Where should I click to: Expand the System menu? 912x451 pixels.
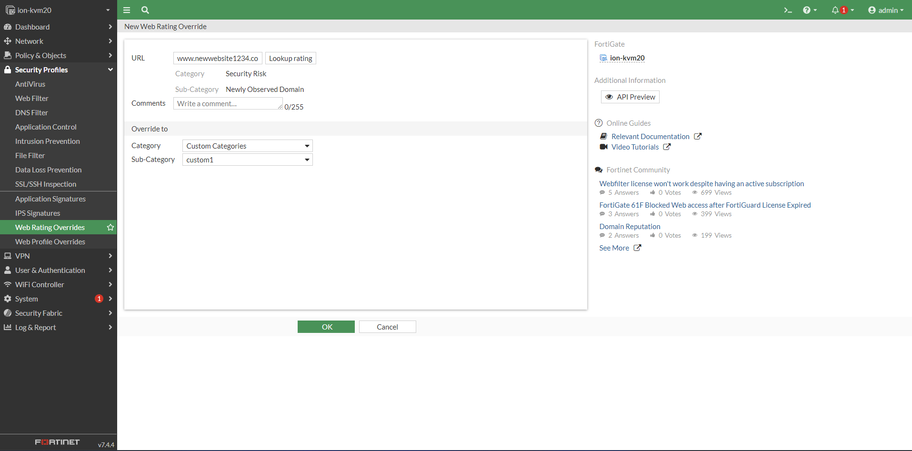58,299
